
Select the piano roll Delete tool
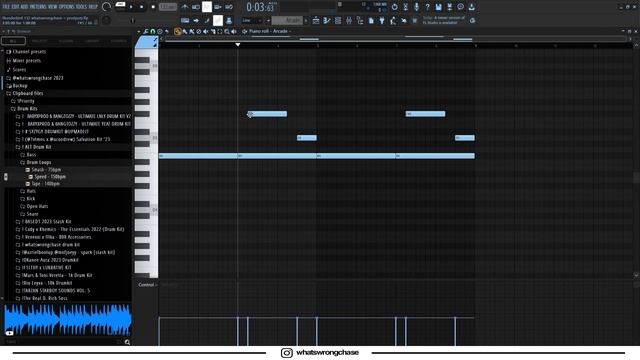click(199, 31)
